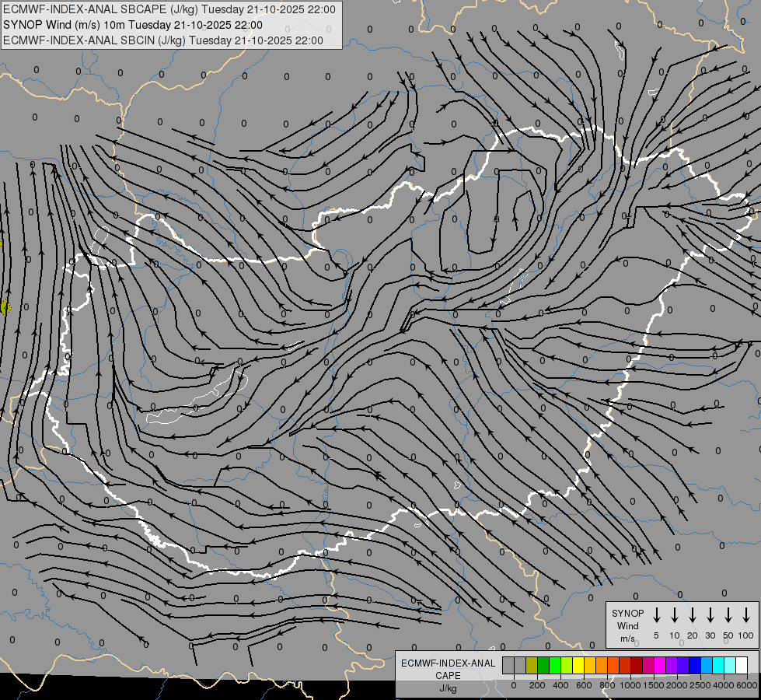Click the 30 m/s wind arrow symbol

point(710,614)
